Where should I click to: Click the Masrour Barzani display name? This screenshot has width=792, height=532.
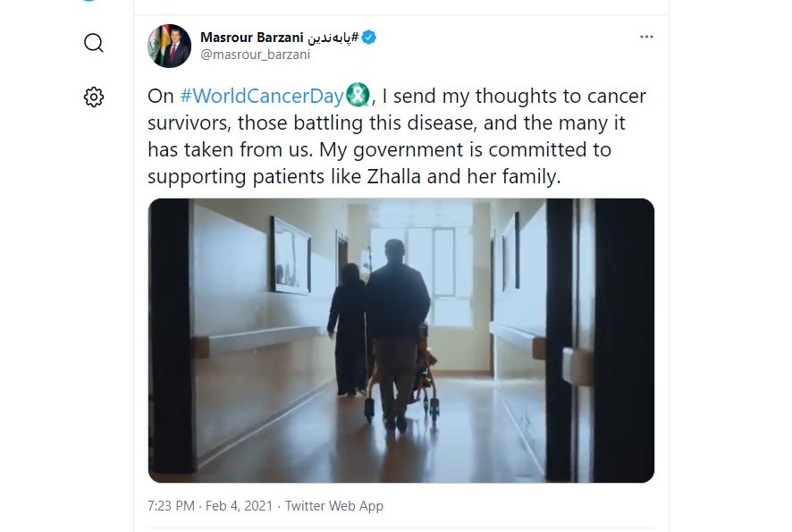(x=251, y=38)
